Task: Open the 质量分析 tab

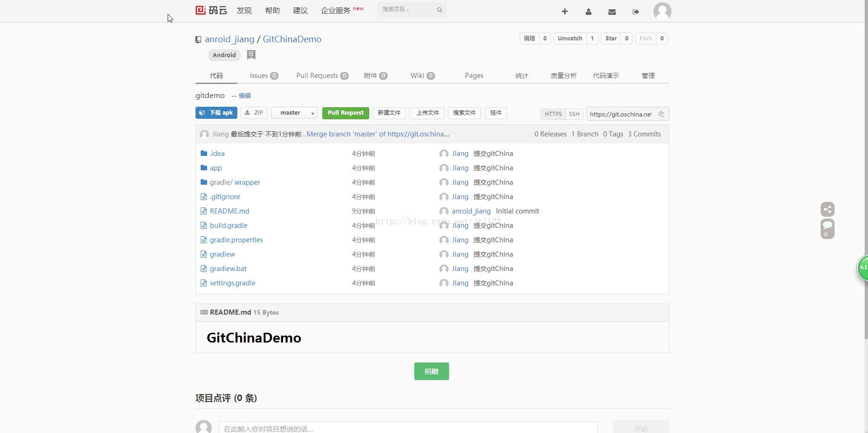Action: tap(564, 76)
